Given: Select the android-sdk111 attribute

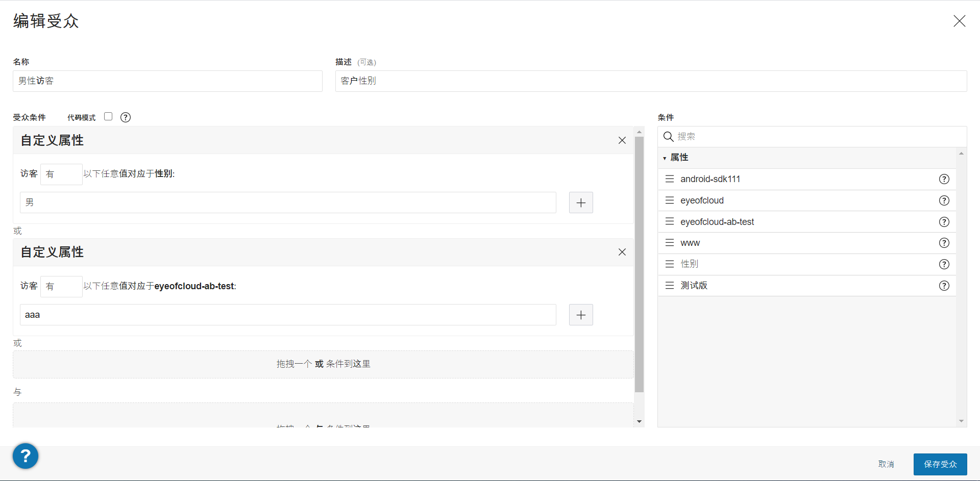Looking at the screenshot, I should [806, 179].
